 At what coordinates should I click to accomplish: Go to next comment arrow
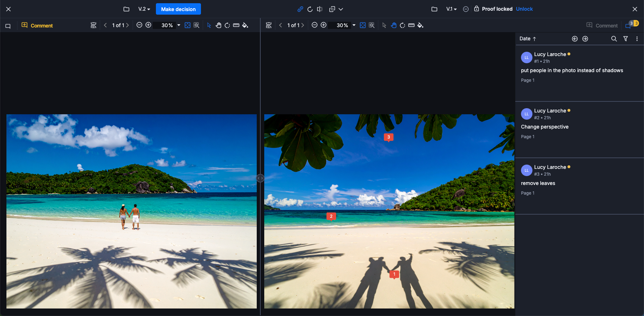pos(585,39)
